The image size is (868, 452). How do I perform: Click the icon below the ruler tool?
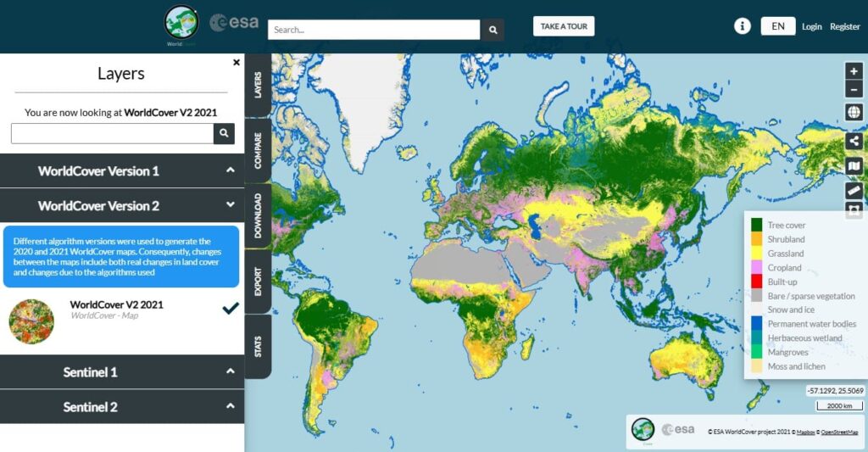[x=854, y=210]
